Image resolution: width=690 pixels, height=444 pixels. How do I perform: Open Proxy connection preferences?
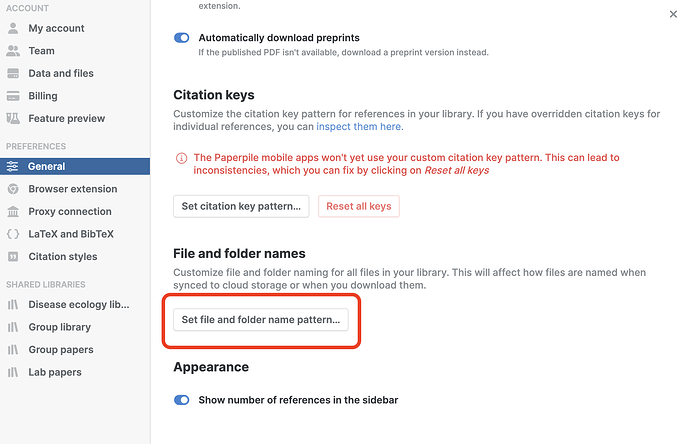70,211
